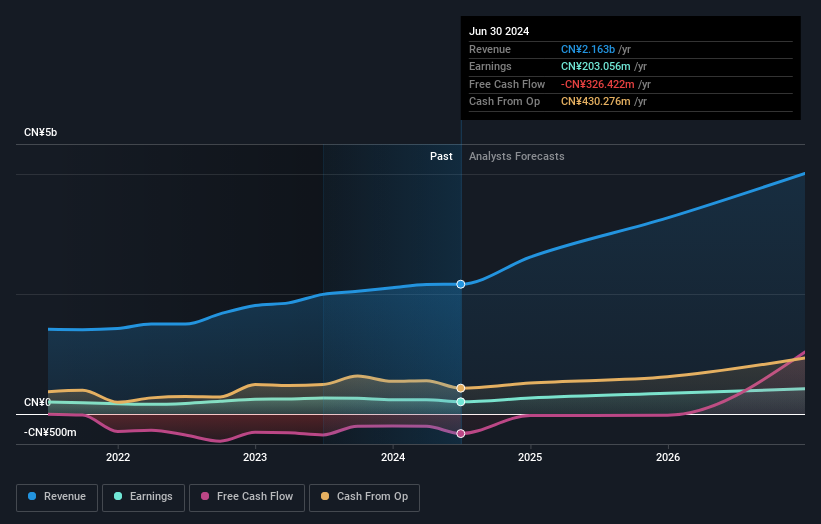Click the teal Earnings data point marker
Screen dimensions: 821x524
pos(461,402)
